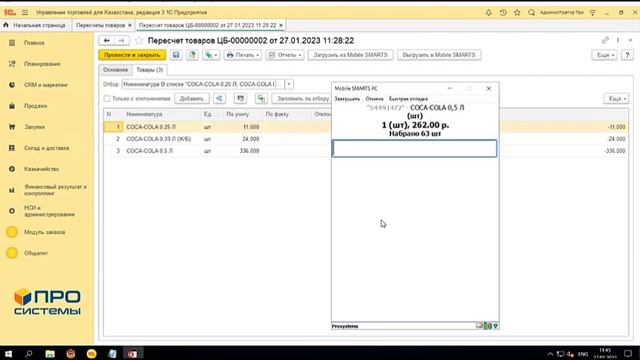Open НСИ и администрирование section
This screenshot has width=640, height=360.
[x=49, y=211]
